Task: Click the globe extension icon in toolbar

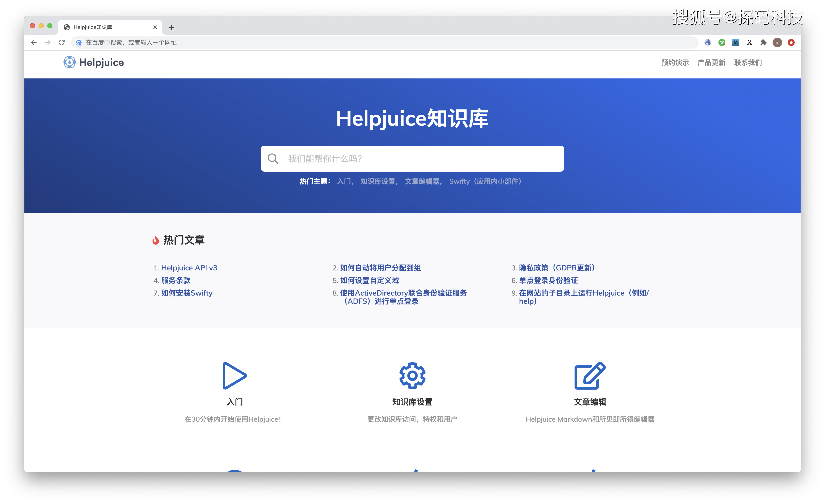Action: 708,42
